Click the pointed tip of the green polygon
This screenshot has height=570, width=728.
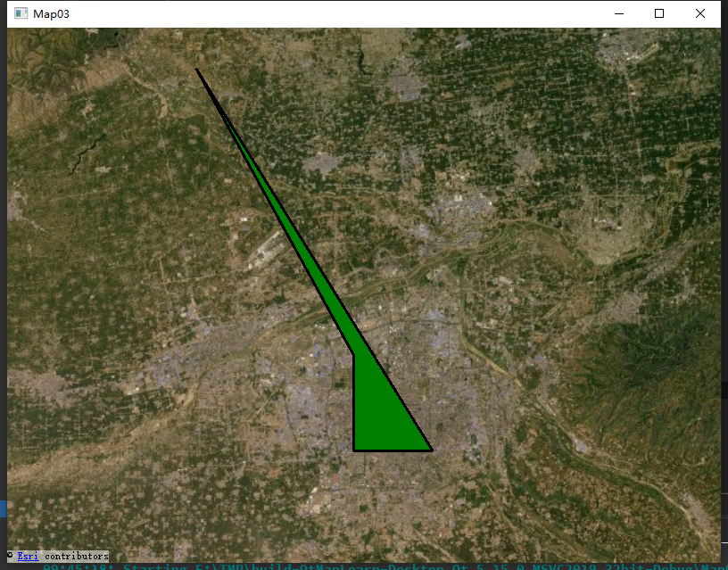click(198, 70)
